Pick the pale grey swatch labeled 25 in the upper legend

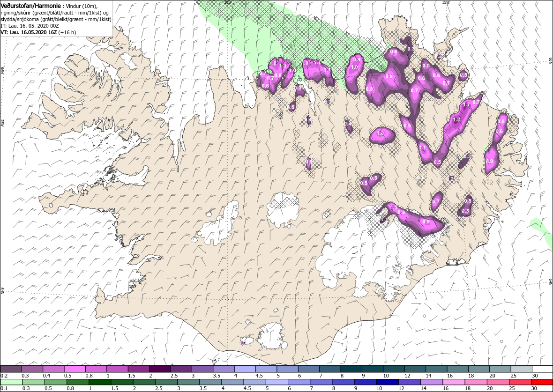click(521, 369)
